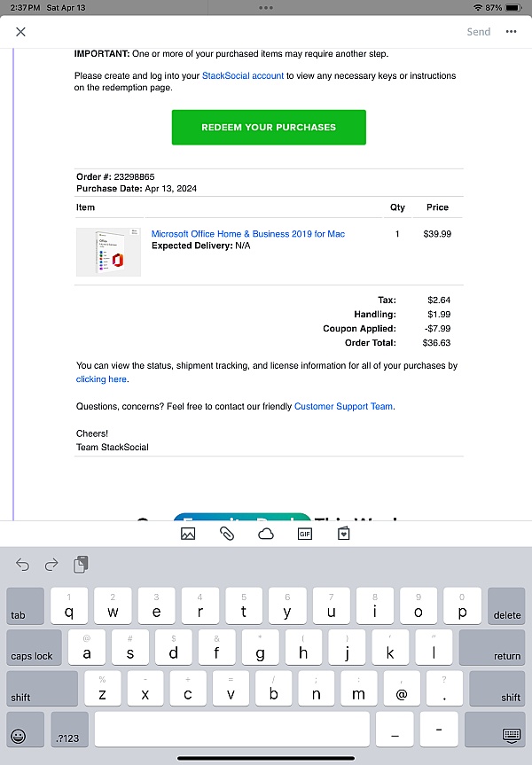This screenshot has width=532, height=765.
Task: Open the more options ellipsis menu
Action: click(511, 32)
